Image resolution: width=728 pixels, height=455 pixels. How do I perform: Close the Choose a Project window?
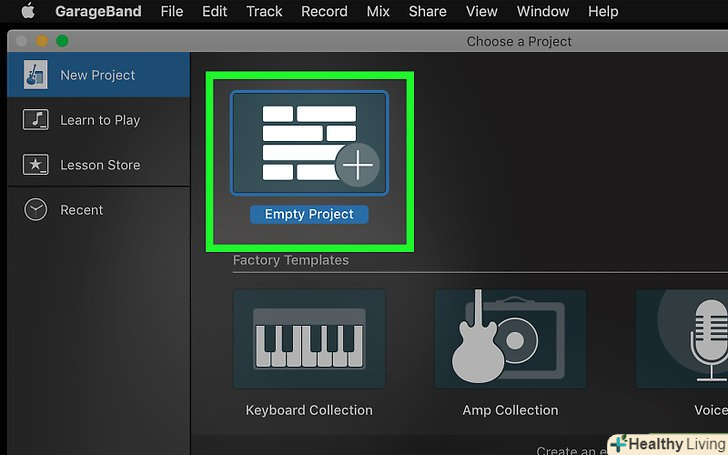pyautogui.click(x=21, y=41)
